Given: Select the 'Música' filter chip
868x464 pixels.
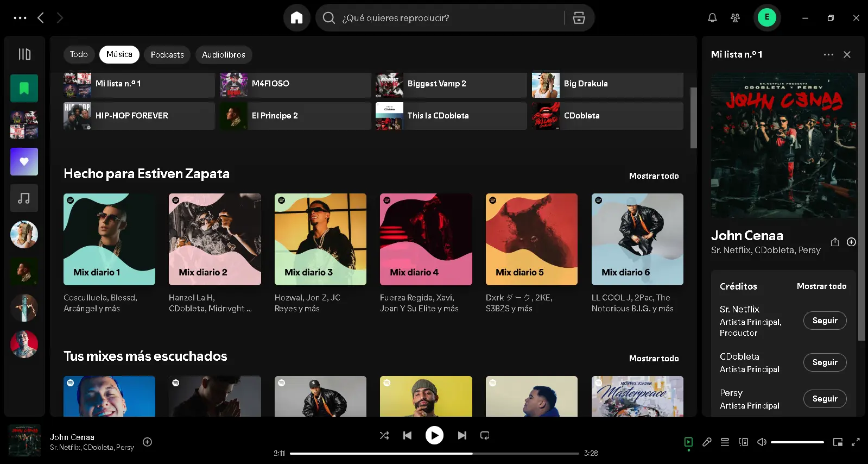Looking at the screenshot, I should (x=119, y=54).
